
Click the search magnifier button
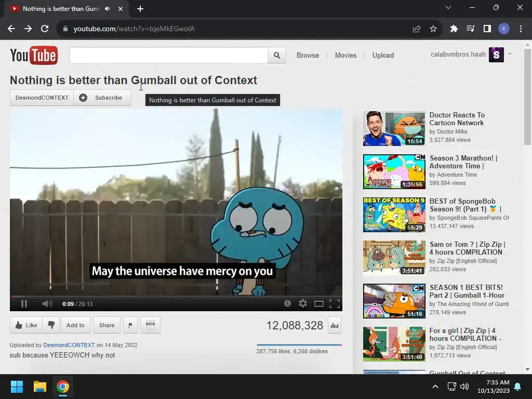tap(277, 55)
